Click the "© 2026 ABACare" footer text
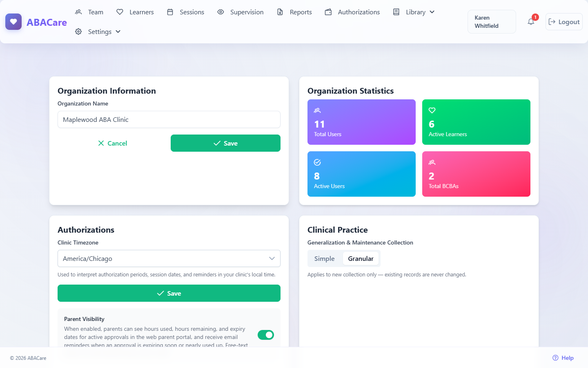 click(x=28, y=358)
